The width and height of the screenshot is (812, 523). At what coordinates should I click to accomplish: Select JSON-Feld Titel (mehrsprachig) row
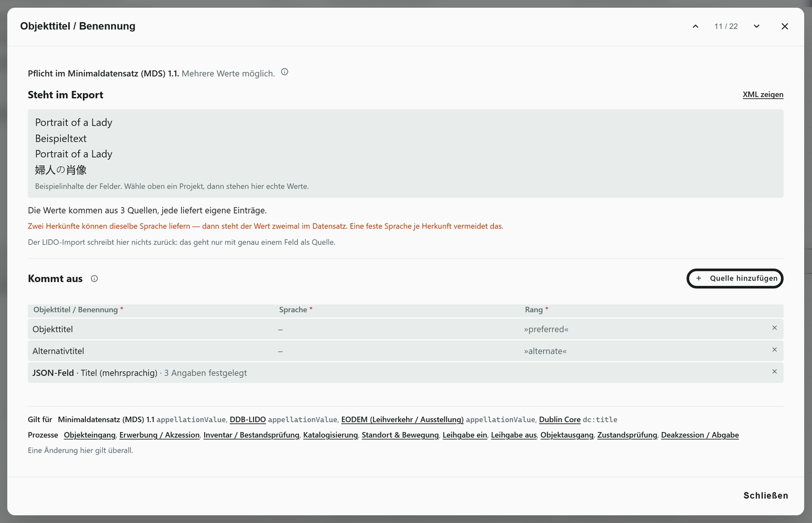coord(405,372)
